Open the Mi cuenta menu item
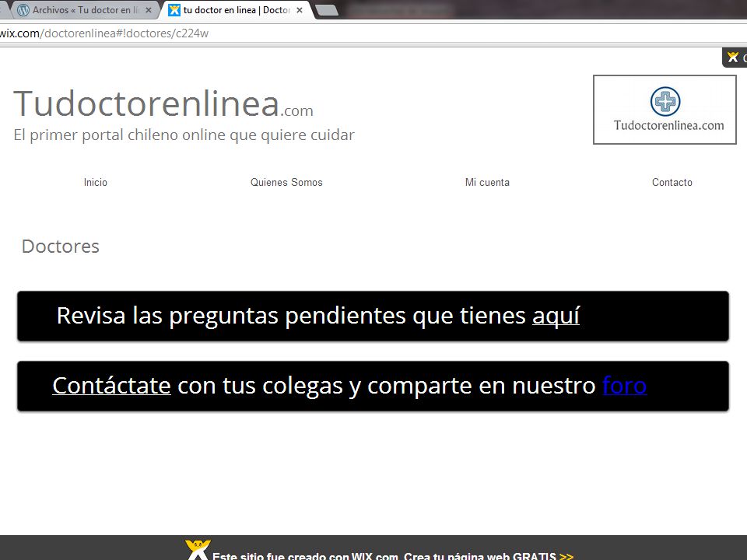Image resolution: width=747 pixels, height=560 pixels. click(487, 182)
